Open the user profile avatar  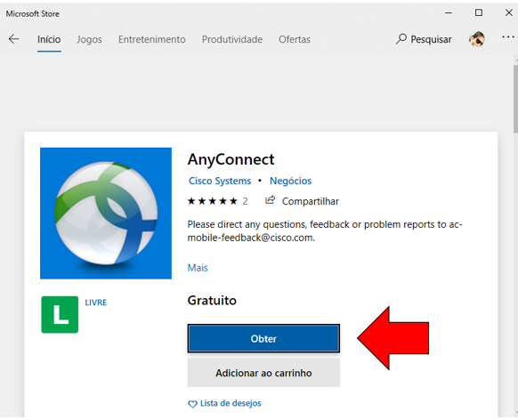coord(477,39)
